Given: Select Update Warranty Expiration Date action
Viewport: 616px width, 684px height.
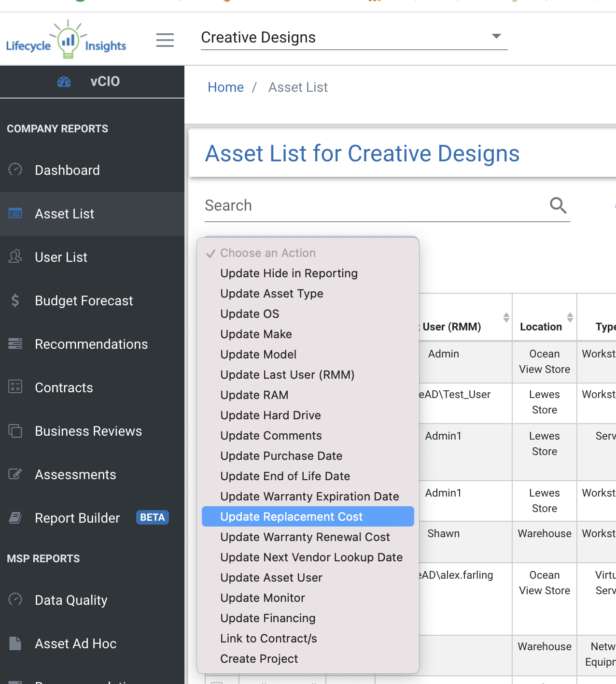Looking at the screenshot, I should tap(308, 497).
